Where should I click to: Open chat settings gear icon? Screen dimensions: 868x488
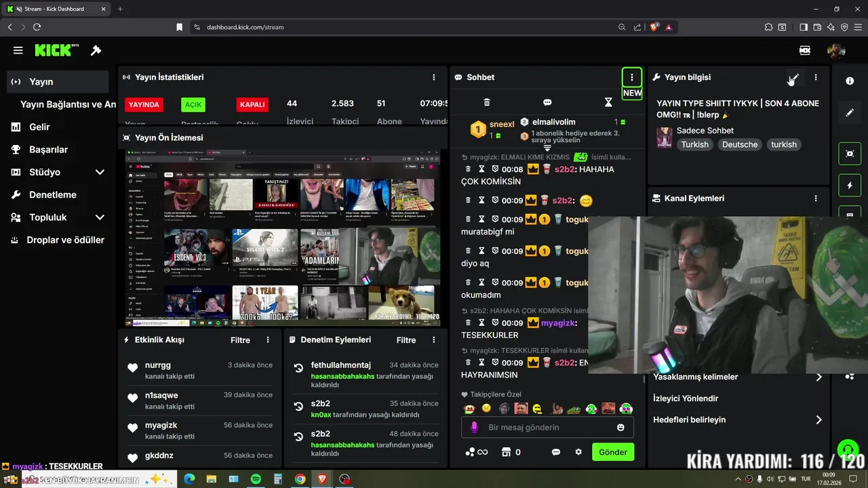578,452
